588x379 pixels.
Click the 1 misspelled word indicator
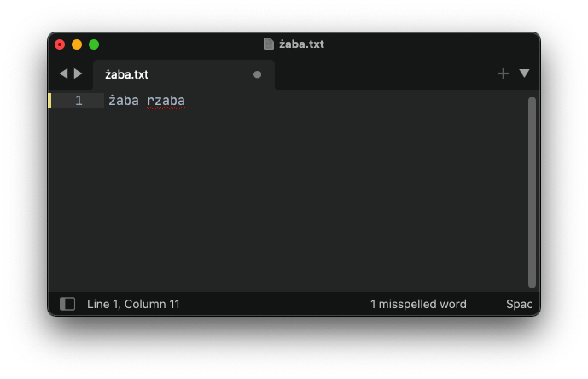click(x=418, y=304)
